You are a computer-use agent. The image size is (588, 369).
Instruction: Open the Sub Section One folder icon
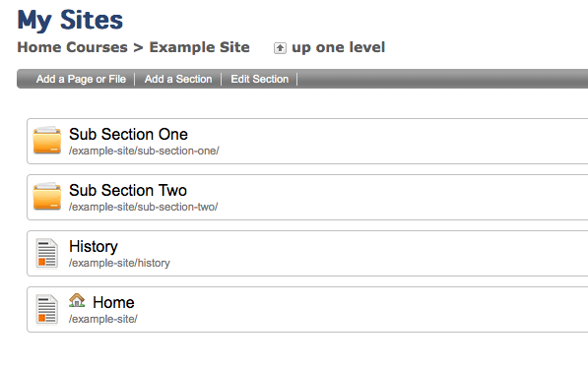pyautogui.click(x=47, y=140)
